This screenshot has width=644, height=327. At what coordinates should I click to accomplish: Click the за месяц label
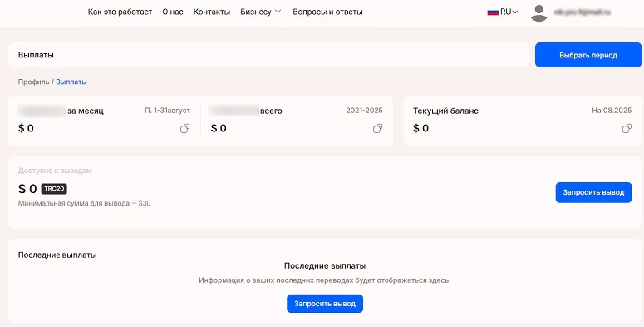click(86, 111)
